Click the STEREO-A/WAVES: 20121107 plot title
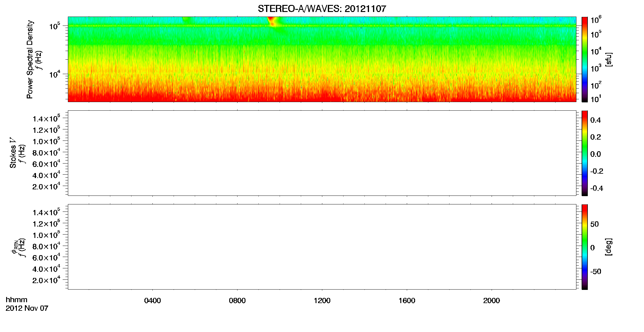644x332 pixels. point(322,9)
